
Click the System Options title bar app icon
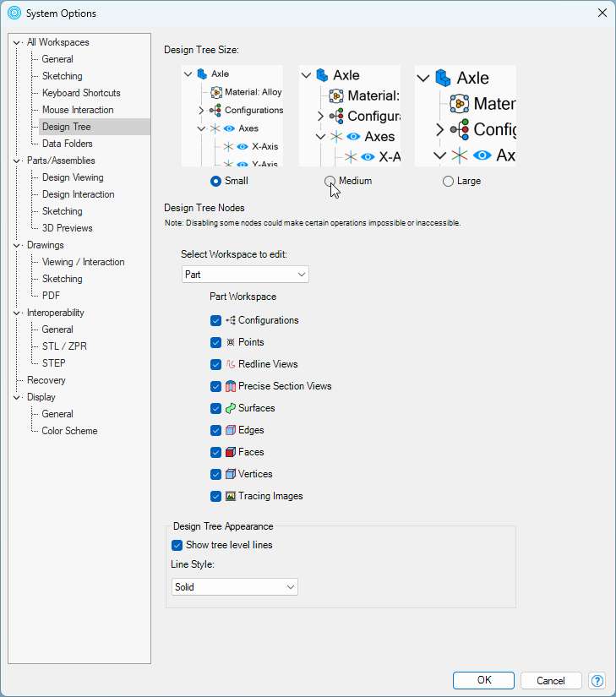(14, 13)
